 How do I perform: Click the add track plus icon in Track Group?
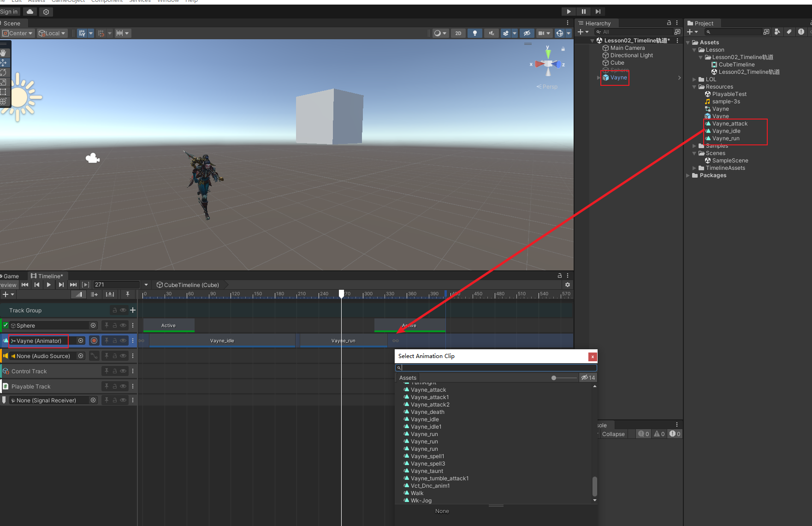click(x=133, y=310)
